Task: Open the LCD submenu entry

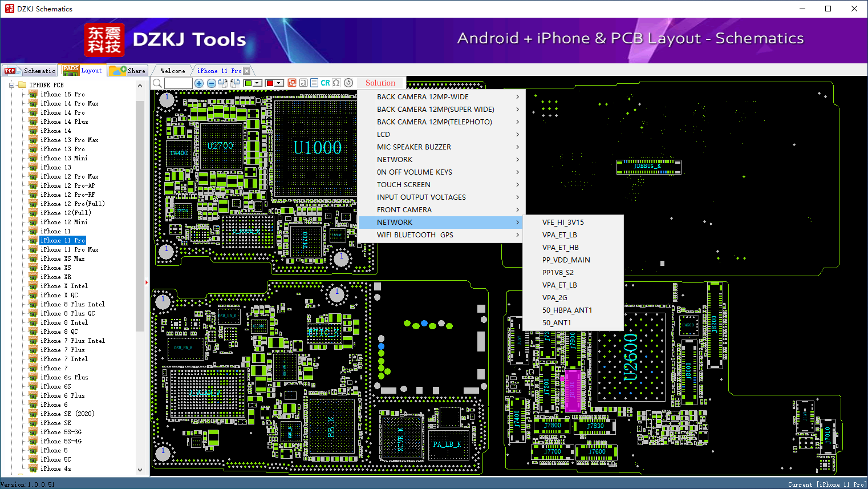Action: click(441, 135)
